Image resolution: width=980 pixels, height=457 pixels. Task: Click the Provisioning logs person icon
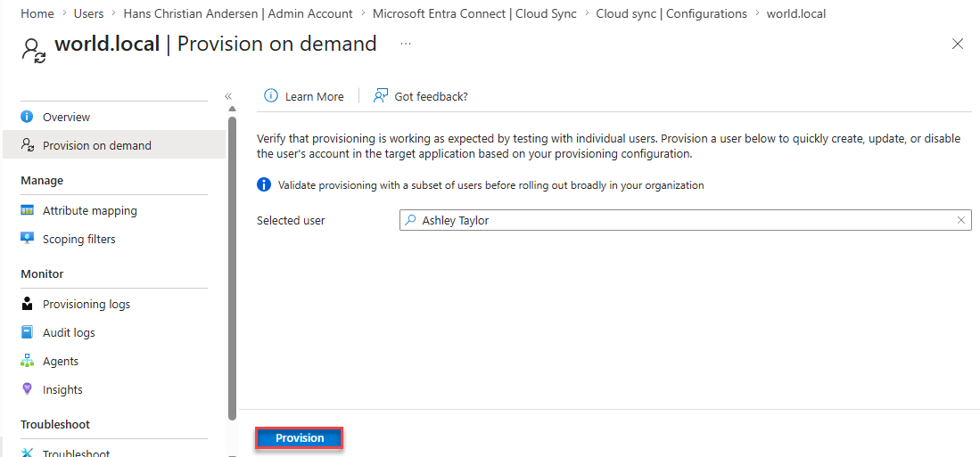(x=27, y=304)
